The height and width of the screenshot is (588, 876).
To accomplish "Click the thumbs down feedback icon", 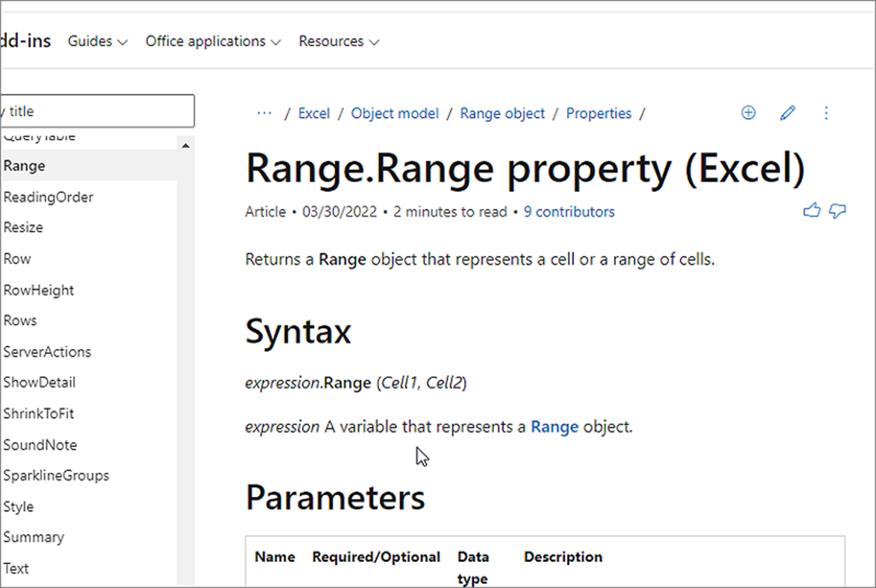I will pyautogui.click(x=837, y=211).
